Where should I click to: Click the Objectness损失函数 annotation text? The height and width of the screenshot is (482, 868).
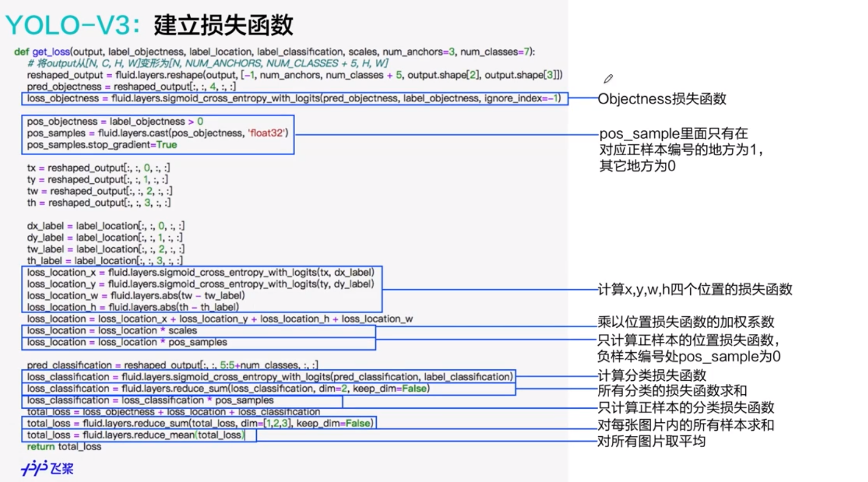tap(664, 99)
